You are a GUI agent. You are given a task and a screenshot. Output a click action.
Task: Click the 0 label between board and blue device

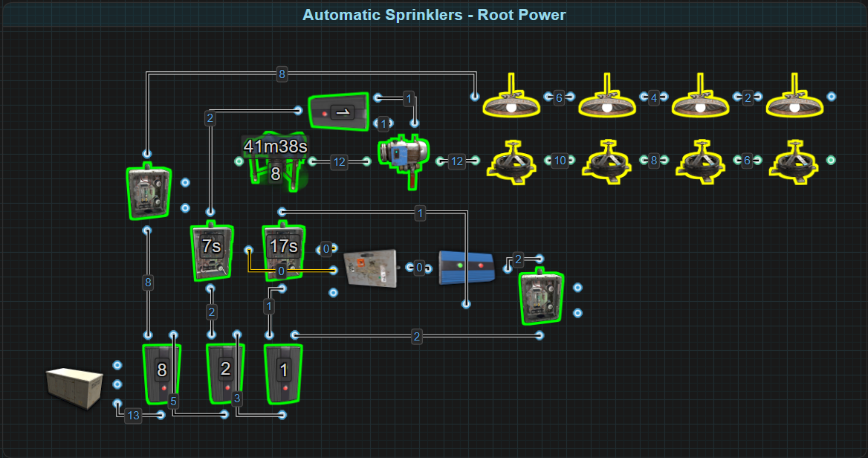pyautogui.click(x=419, y=268)
